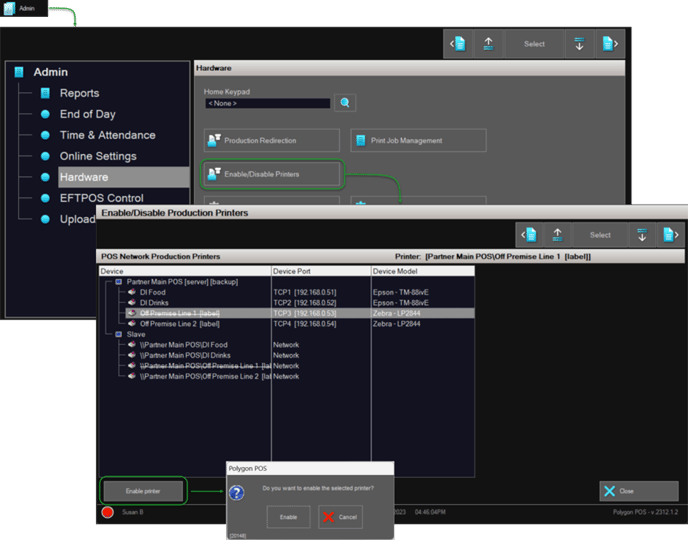The width and height of the screenshot is (688, 540).
Task: Confirm Enable in Polygon POS dialog
Action: pos(288,517)
